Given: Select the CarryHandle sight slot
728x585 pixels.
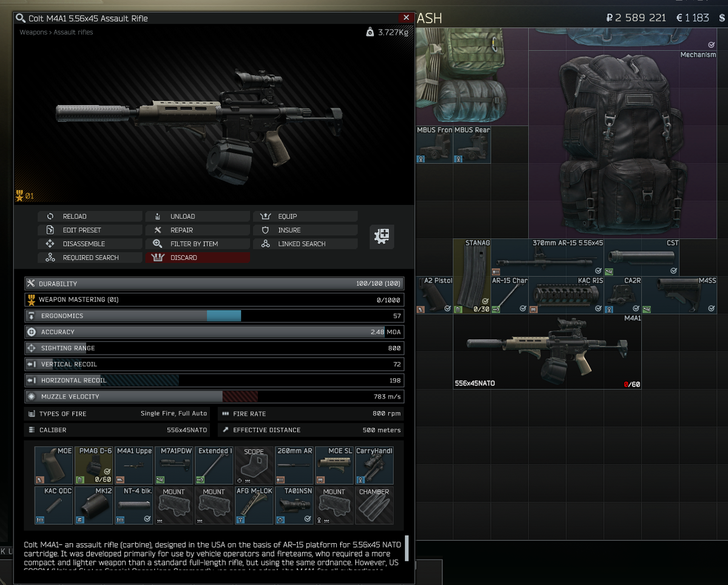Looking at the screenshot, I should pyautogui.click(x=374, y=465).
